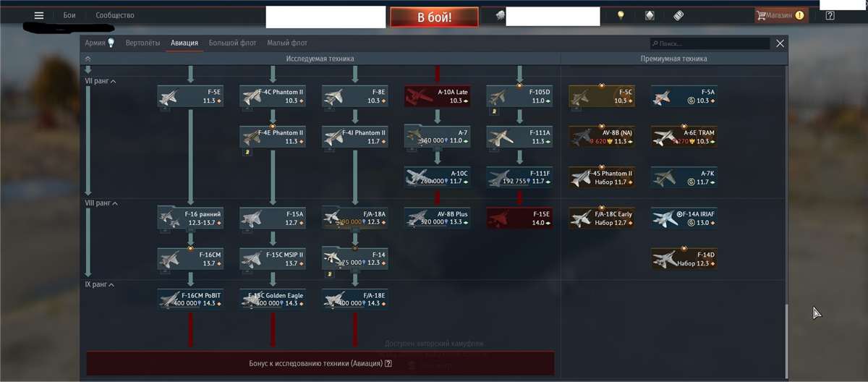The height and width of the screenshot is (382, 868).
Task: Select the F-16CM 13.7 card
Action: click(x=190, y=259)
